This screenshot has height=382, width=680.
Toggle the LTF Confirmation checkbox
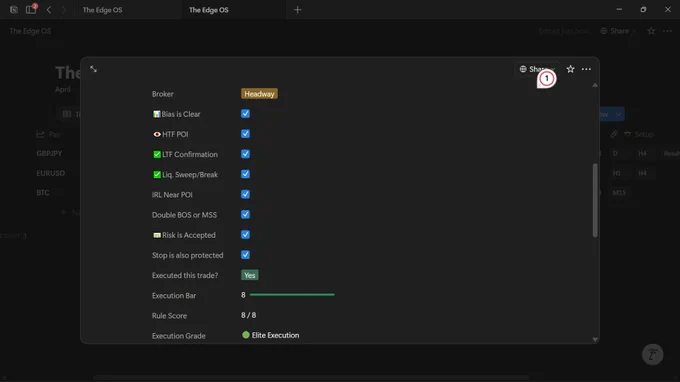245,154
